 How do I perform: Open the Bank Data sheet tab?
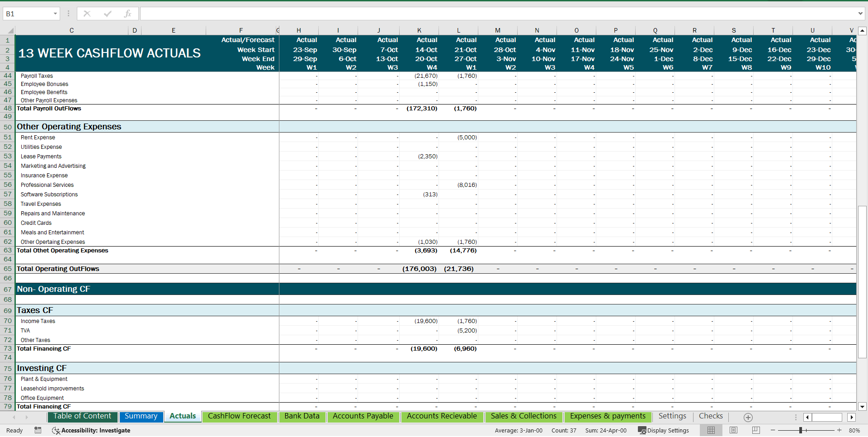[302, 416]
